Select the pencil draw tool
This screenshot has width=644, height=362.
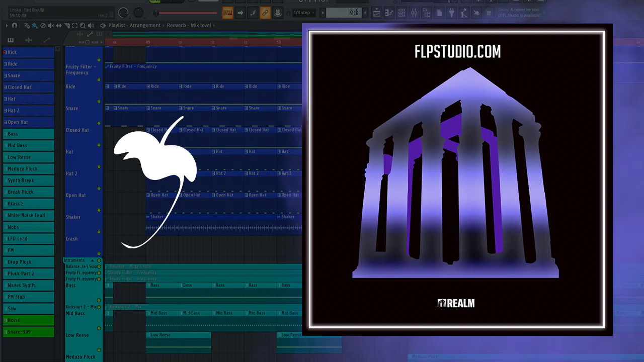click(x=27, y=25)
